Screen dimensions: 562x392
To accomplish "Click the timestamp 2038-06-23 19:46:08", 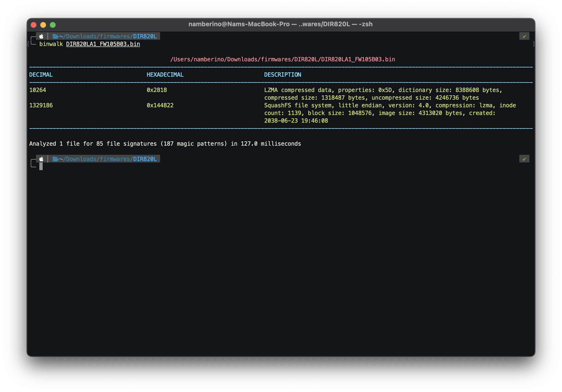I will (x=296, y=121).
